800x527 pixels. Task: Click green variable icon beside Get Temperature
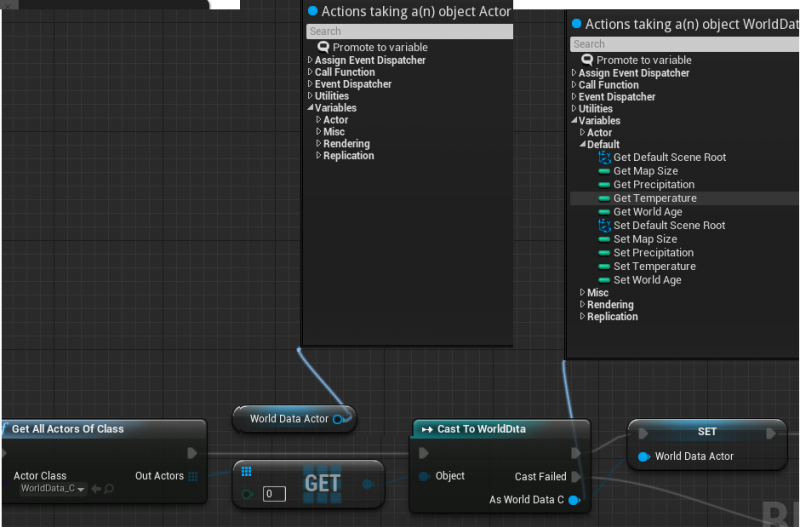(x=604, y=198)
